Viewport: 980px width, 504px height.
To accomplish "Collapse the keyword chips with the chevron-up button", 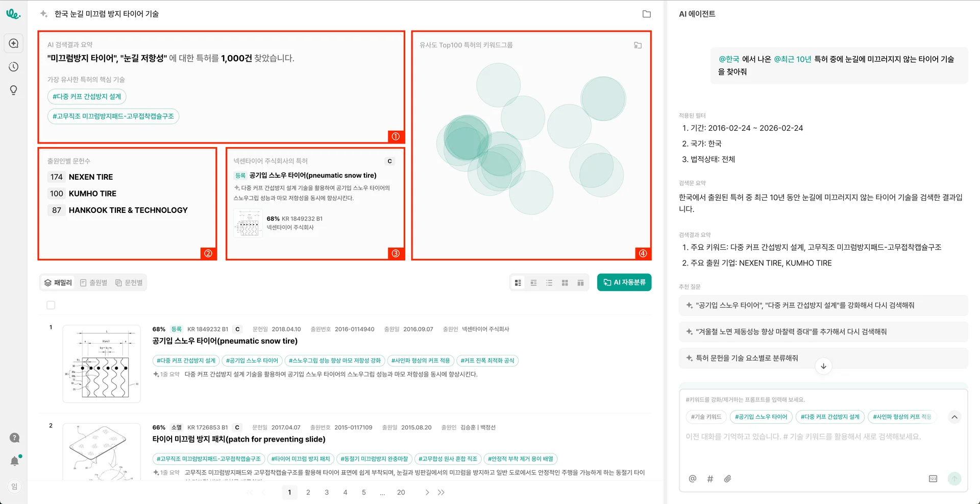I will 954,417.
